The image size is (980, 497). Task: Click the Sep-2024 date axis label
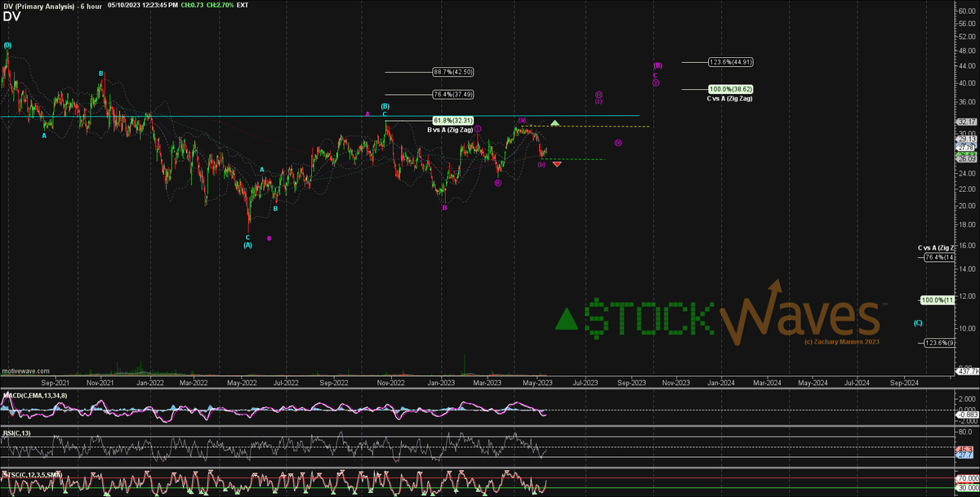point(905,381)
